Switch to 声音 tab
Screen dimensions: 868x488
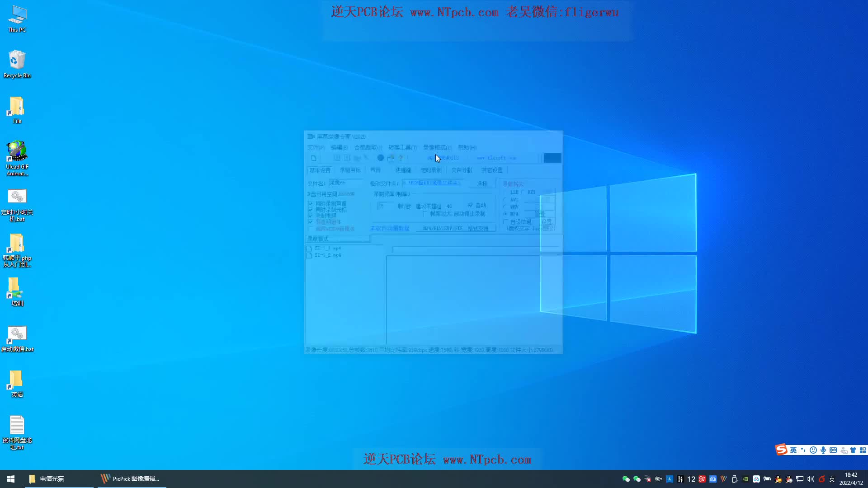click(375, 170)
